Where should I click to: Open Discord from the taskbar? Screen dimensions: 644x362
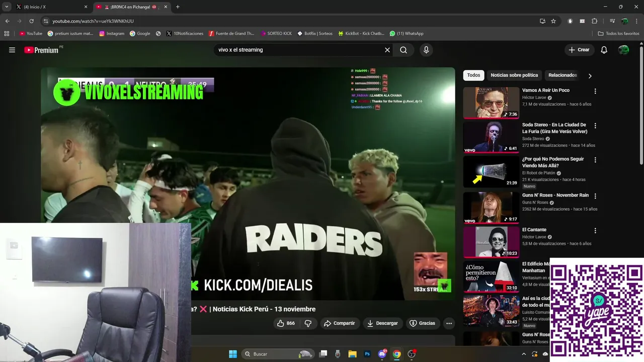click(382, 354)
